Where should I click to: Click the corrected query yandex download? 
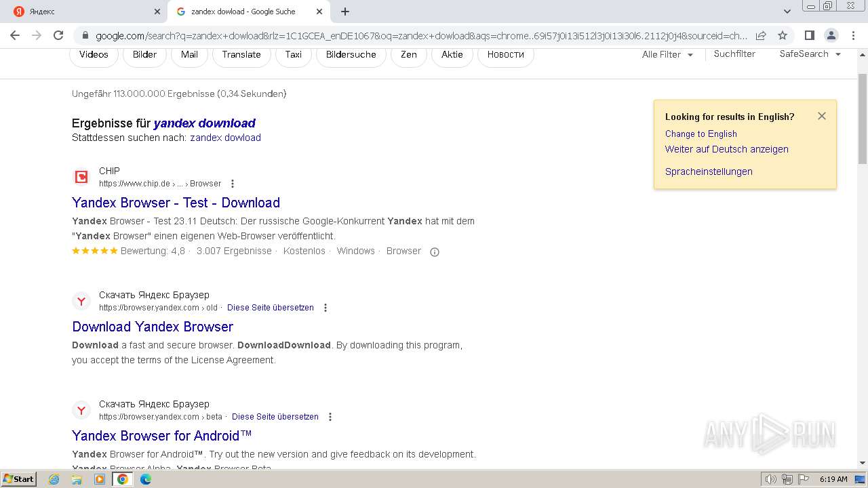[x=204, y=123]
